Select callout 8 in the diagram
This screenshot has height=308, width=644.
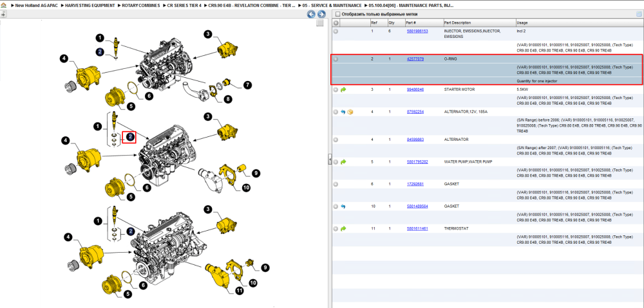(227, 99)
